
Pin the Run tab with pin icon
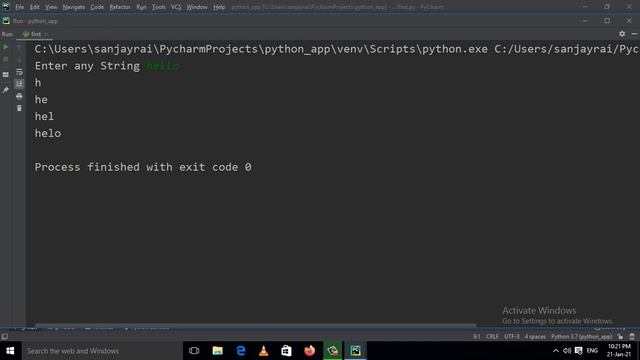coord(6,90)
